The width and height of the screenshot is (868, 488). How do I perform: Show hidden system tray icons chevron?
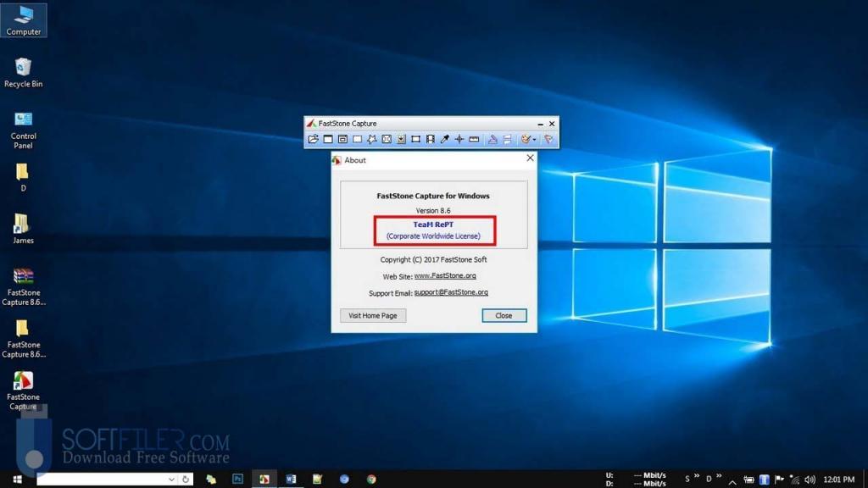click(x=732, y=480)
